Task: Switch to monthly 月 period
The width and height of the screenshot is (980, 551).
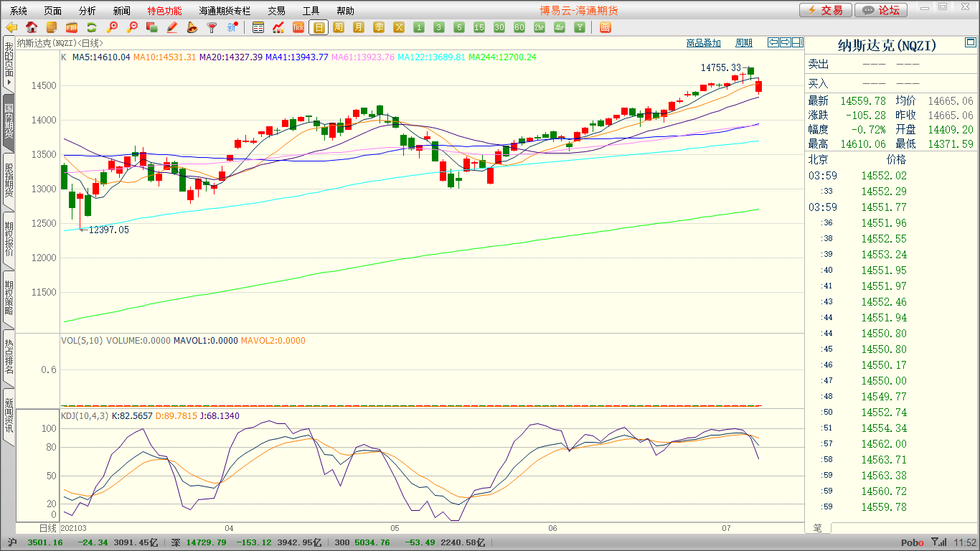Action: pos(359,27)
